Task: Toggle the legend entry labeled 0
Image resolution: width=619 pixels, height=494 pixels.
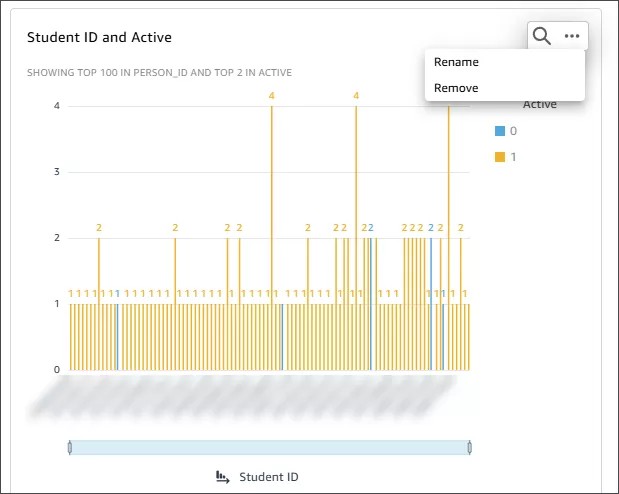Action: click(x=514, y=131)
